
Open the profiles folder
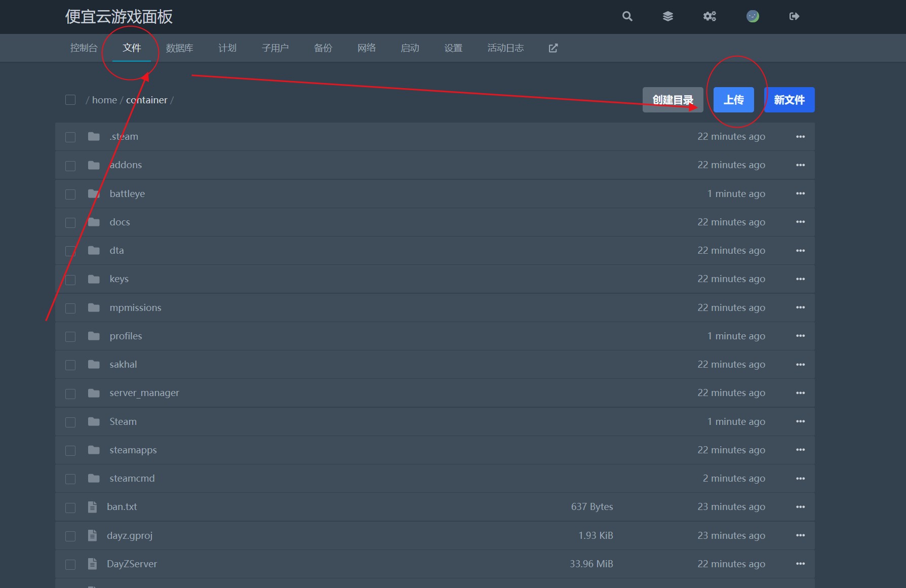tap(126, 336)
